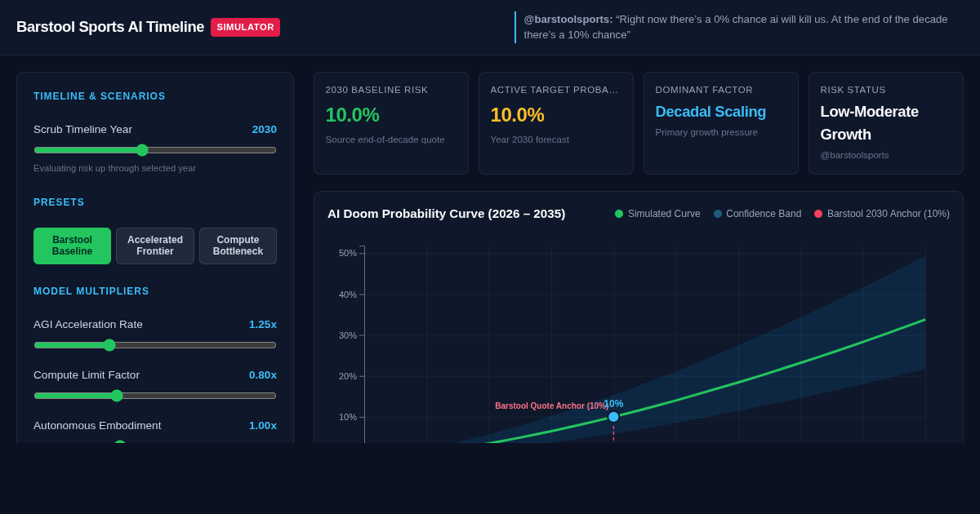Click the Low-Moderate Growth risk status

point(869,123)
